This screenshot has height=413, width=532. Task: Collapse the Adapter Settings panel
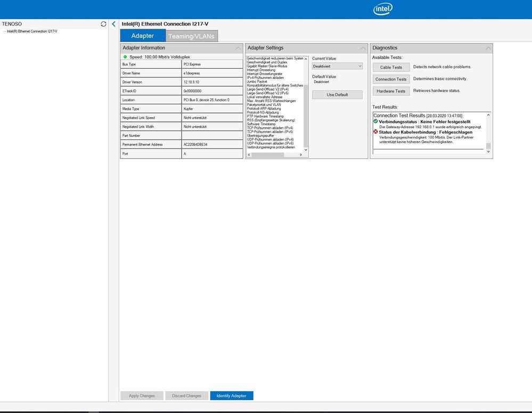(363, 48)
